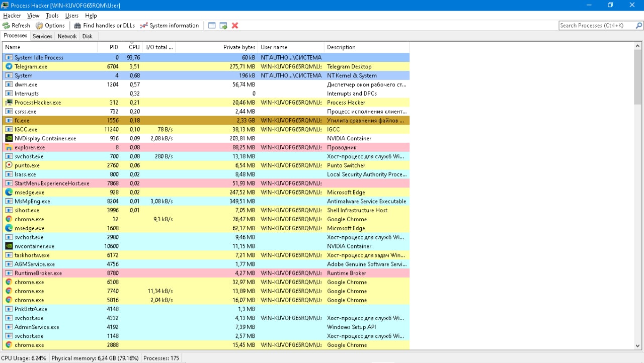This screenshot has width=644, height=363.
Task: Sort by the PID column header
Action: [x=109, y=47]
